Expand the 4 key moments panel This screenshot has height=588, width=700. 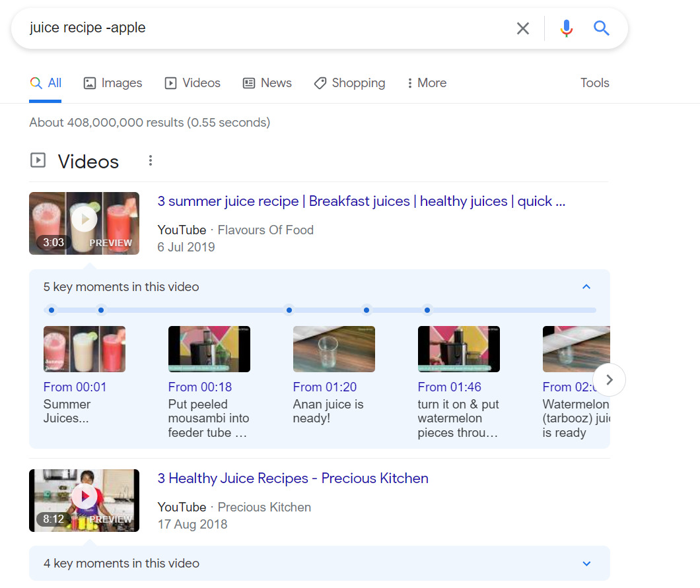[x=586, y=564]
